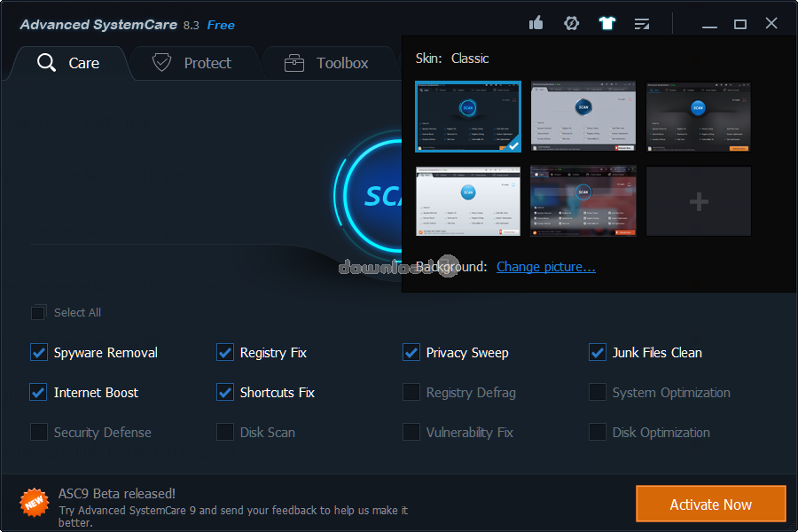Image resolution: width=798 pixels, height=532 pixels.
Task: Add a custom skin with plus tile
Action: (699, 201)
